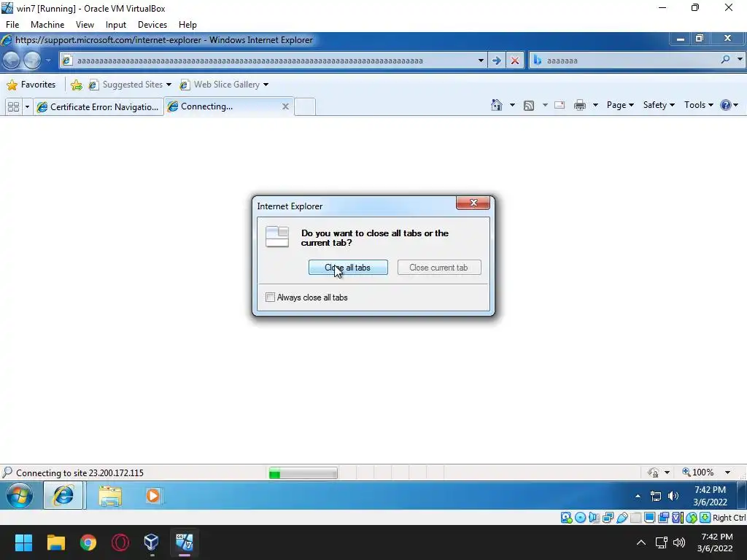This screenshot has width=747, height=560.
Task: Stop page loading with red X
Action: tap(515, 61)
